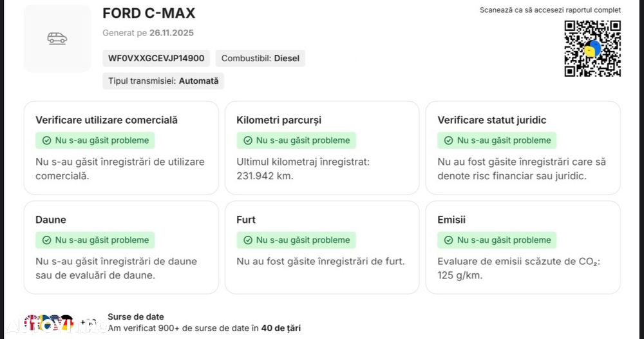
Task: Select the VIN chip WF0VXXGCEVJP14900
Action: (156, 59)
